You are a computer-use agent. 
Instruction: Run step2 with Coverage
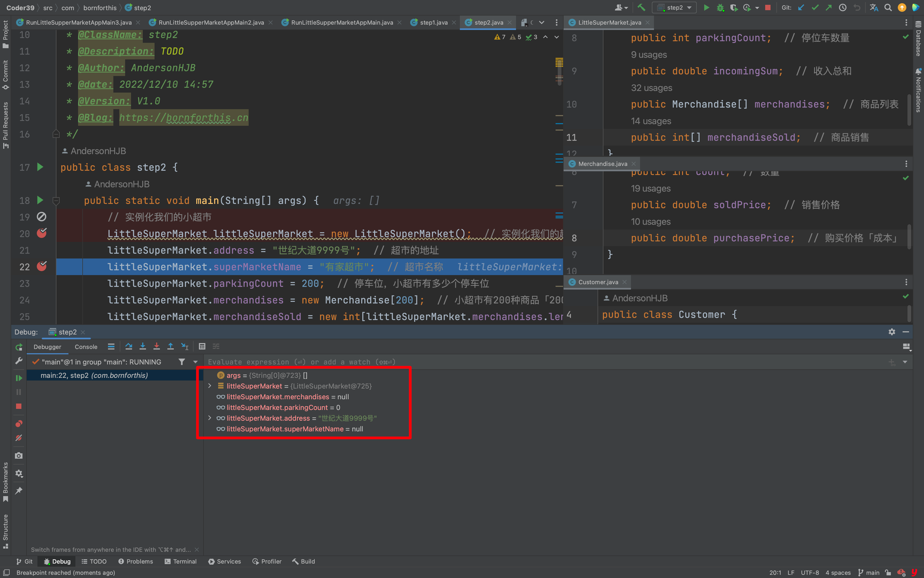(x=733, y=8)
